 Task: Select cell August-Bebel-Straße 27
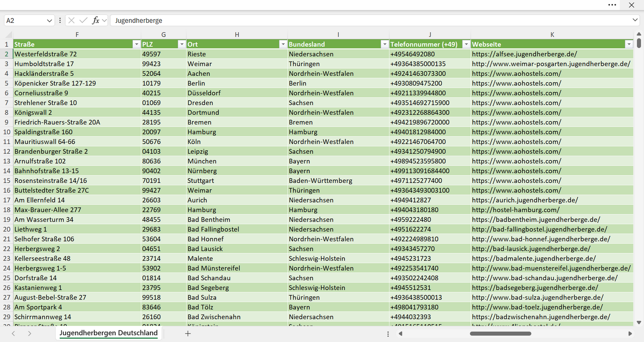click(x=77, y=297)
